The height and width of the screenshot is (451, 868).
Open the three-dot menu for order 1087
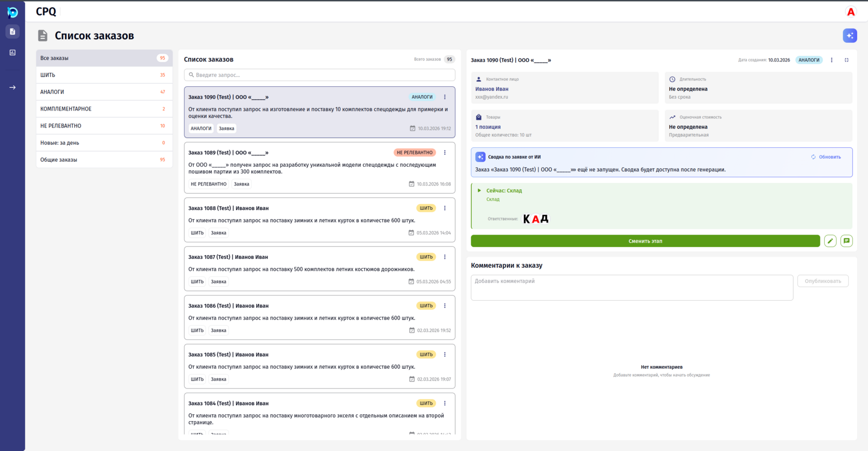point(444,257)
